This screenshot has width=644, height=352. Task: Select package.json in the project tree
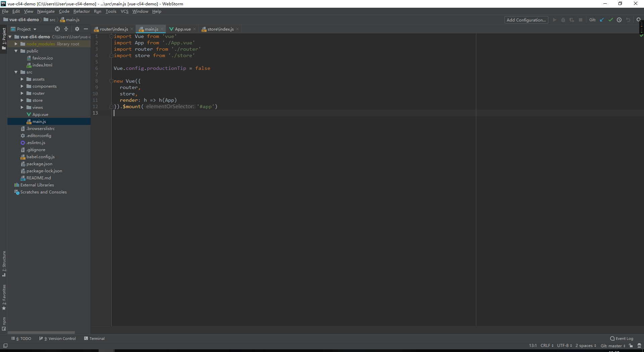[x=39, y=164]
